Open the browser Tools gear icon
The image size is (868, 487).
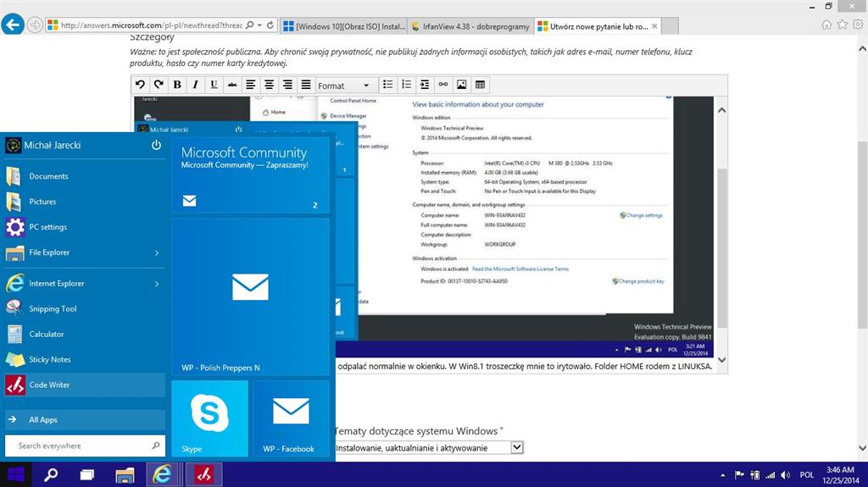click(x=858, y=25)
